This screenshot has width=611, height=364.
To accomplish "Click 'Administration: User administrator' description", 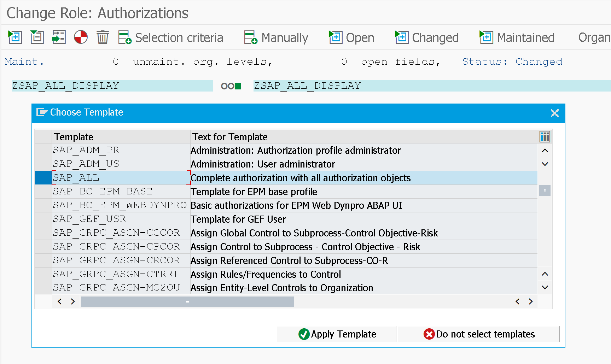I will pos(263,164).
